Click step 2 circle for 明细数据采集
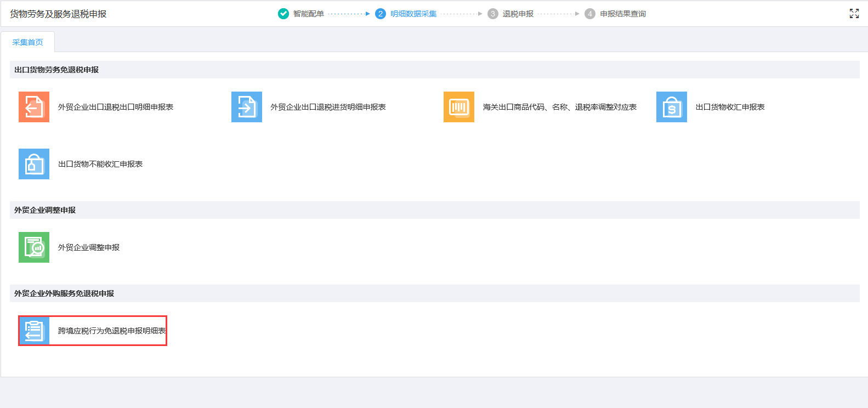868x408 pixels. click(x=381, y=14)
